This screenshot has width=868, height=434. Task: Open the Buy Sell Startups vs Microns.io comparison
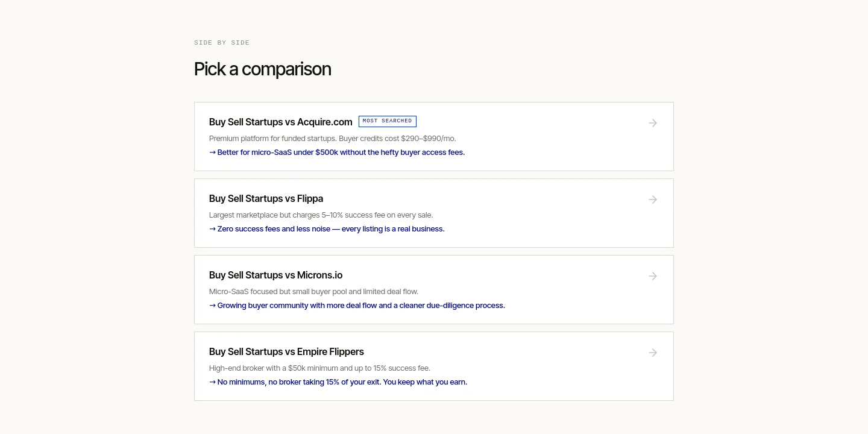coord(434,290)
